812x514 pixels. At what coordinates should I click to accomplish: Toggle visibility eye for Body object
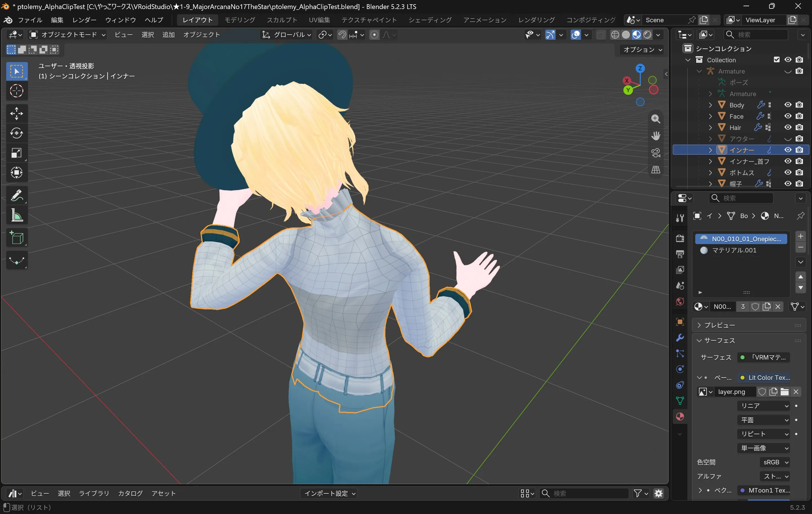pos(788,105)
